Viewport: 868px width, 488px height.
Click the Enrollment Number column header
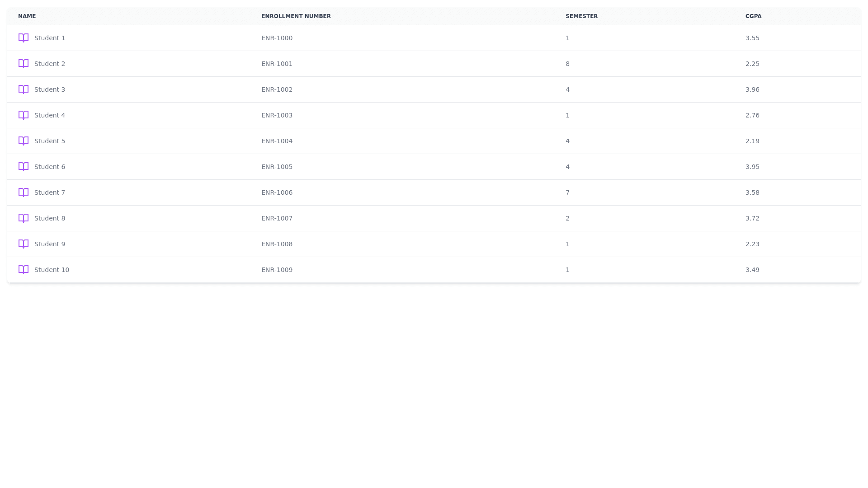[x=296, y=16]
